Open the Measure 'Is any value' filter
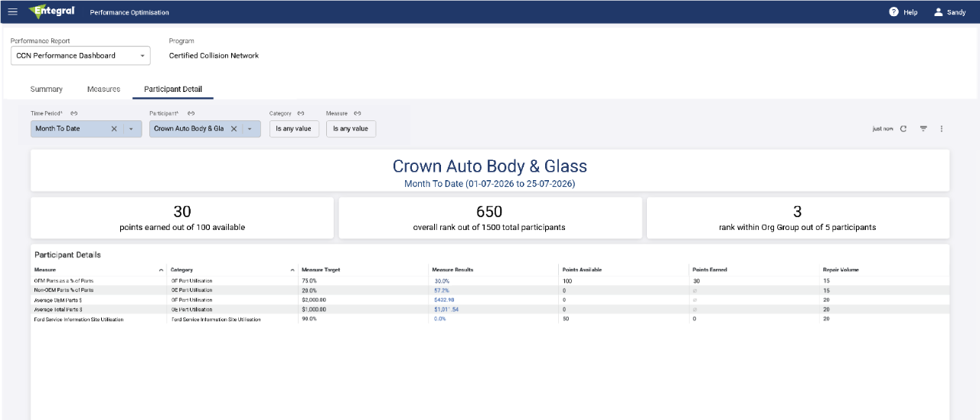Image resolution: width=980 pixels, height=420 pixels. tap(351, 129)
